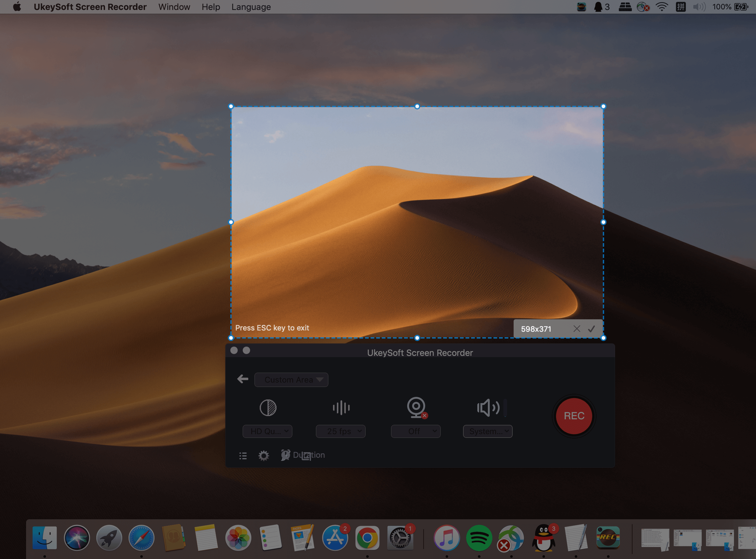Open the Apple menu
Screen dimensions: 756x559
pyautogui.click(x=17, y=7)
